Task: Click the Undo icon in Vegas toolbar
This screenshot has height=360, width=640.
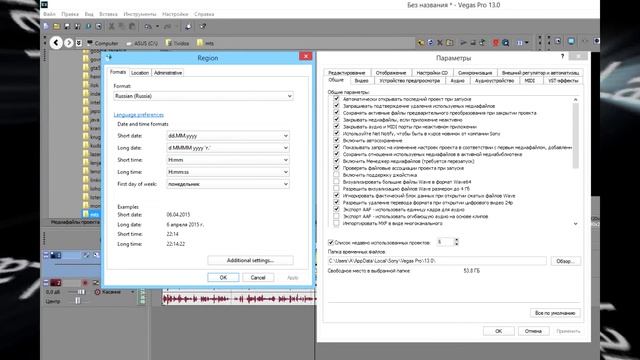Action: click(148, 27)
